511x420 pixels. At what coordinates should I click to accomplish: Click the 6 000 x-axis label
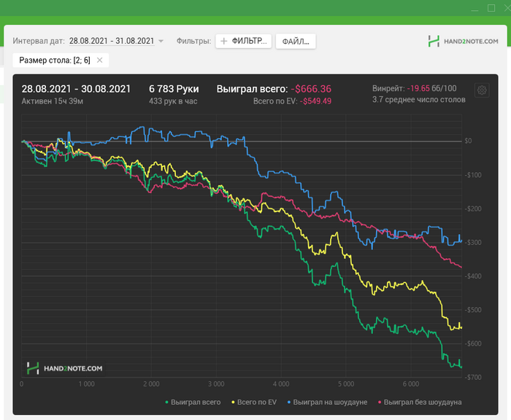[x=411, y=384]
